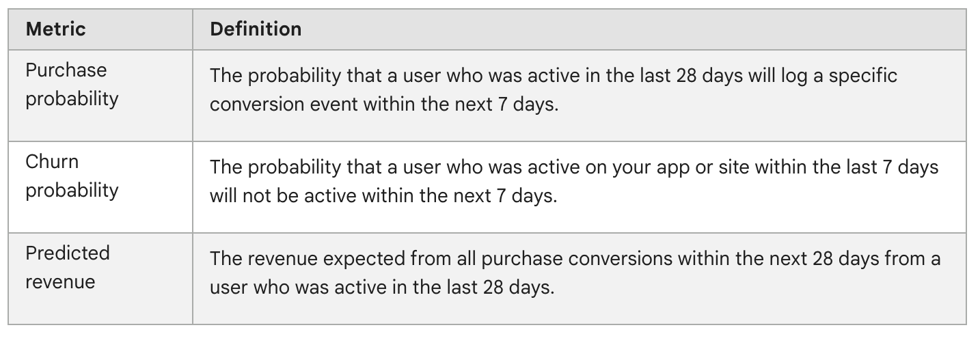Click the word 'probability' under Purchase
The image size is (980, 347).
point(72,99)
